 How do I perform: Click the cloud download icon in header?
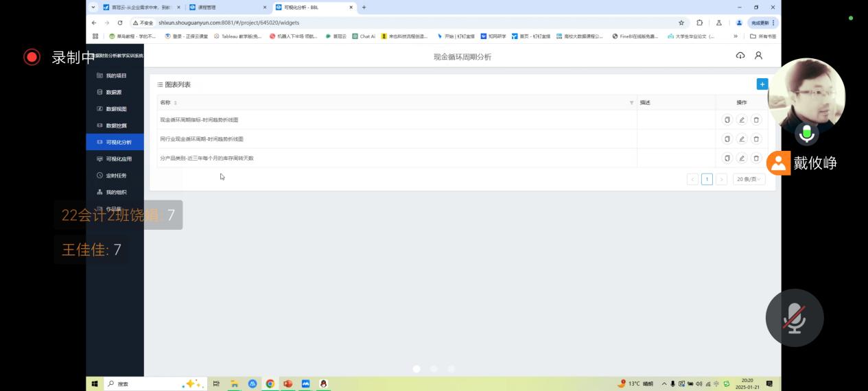[740, 56]
